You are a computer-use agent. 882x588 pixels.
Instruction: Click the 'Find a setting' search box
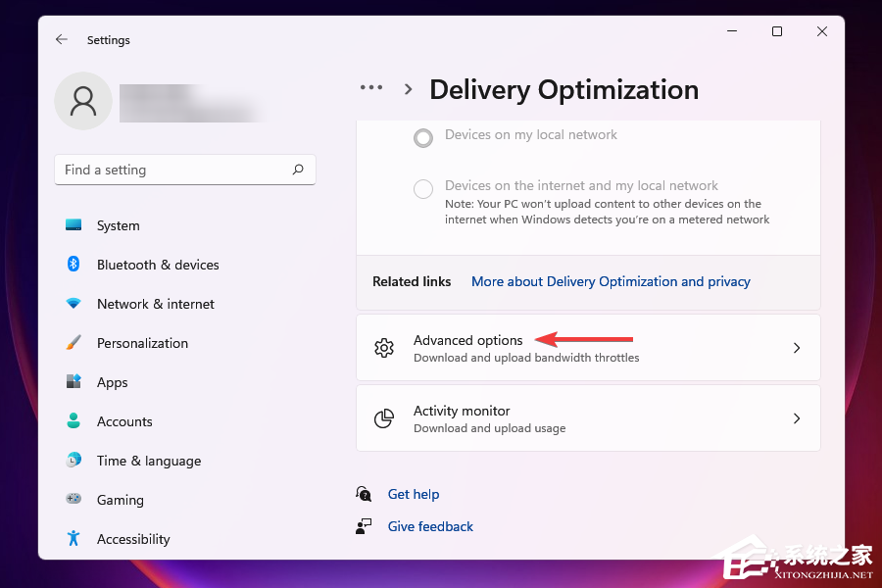[x=174, y=170]
